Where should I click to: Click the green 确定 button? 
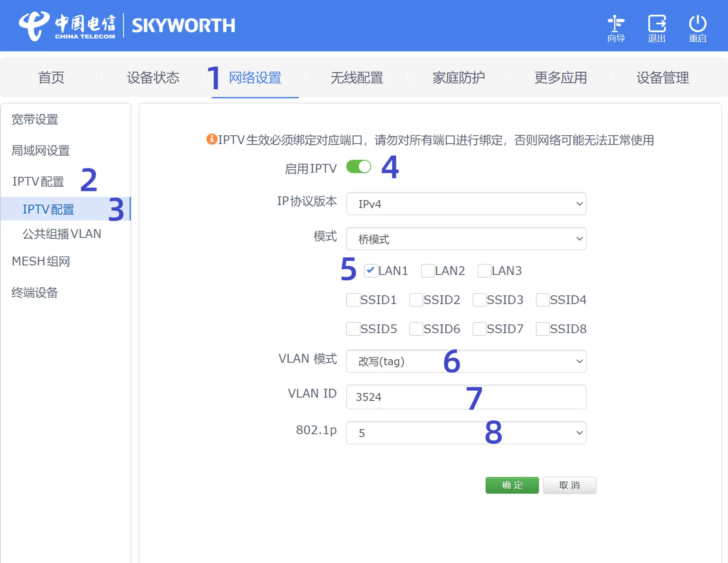point(512,485)
